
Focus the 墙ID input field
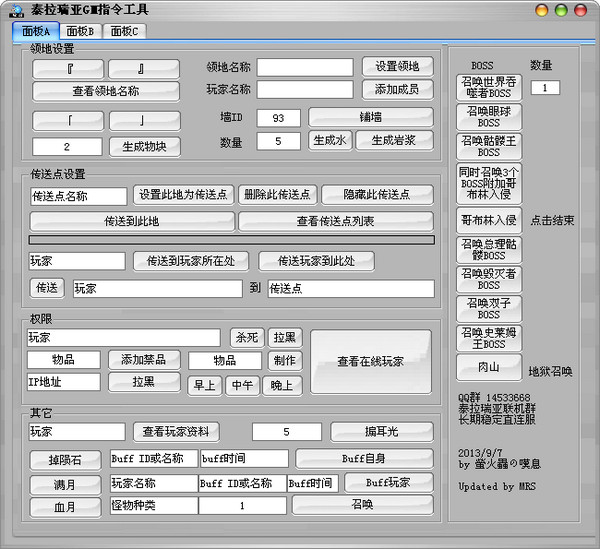click(x=278, y=118)
